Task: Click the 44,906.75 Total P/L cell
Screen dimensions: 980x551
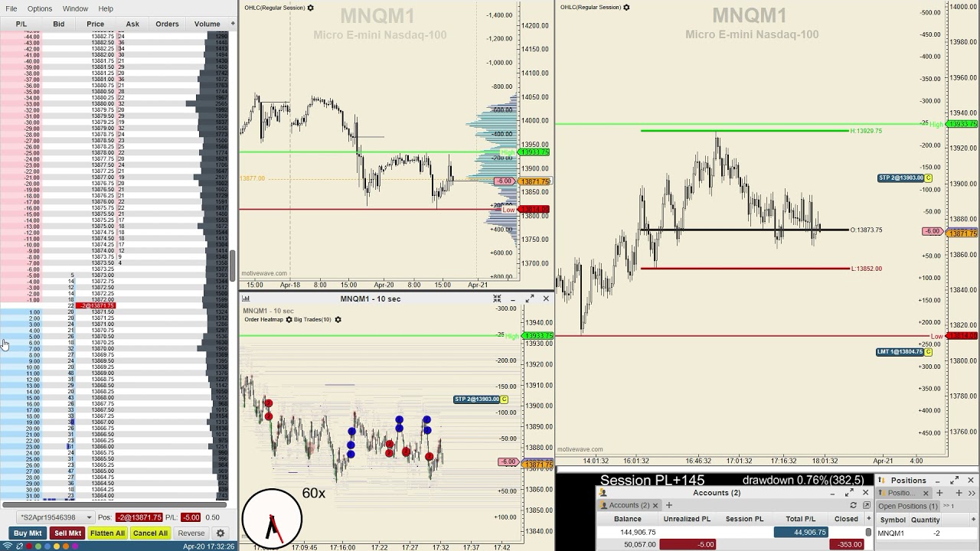Action: tap(801, 533)
